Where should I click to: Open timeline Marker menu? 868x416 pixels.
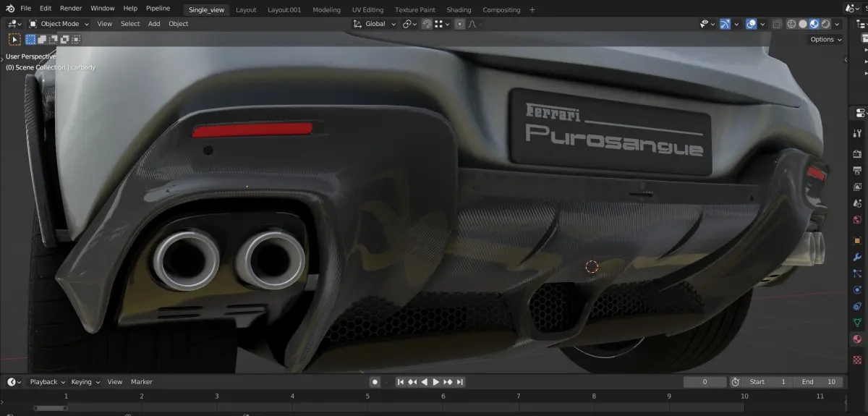coord(142,382)
